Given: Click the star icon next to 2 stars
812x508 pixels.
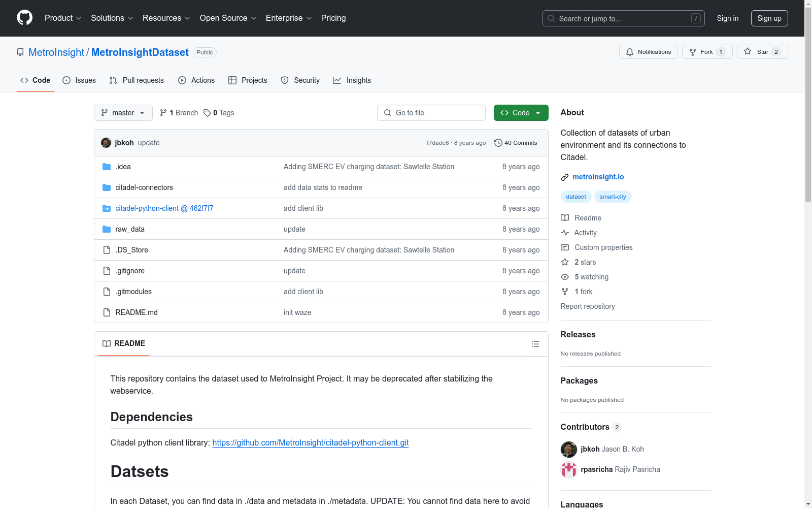Looking at the screenshot, I should point(565,262).
